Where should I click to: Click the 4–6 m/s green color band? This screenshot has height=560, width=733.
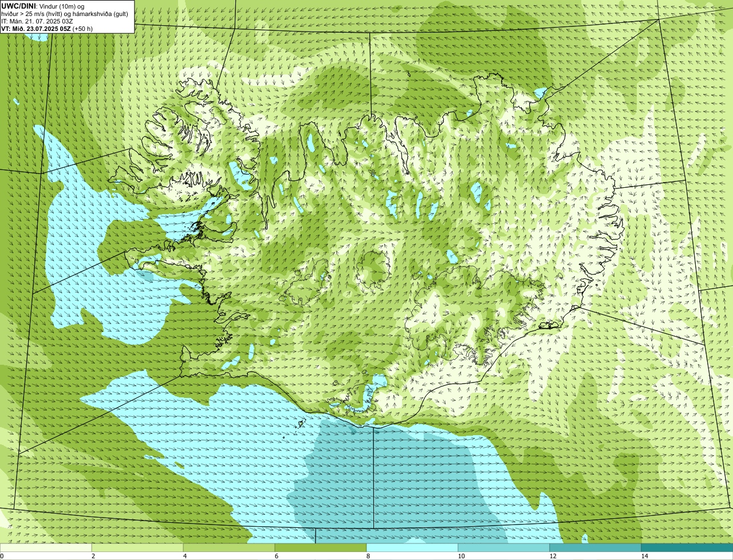[229, 547]
